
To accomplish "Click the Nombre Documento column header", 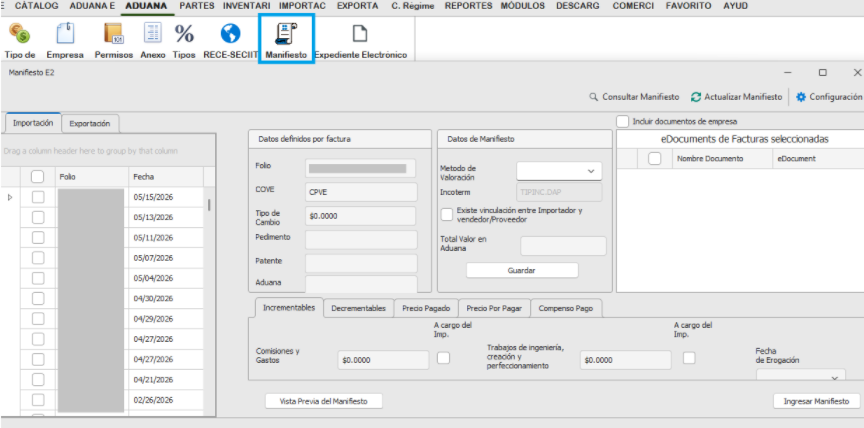I will (722, 159).
